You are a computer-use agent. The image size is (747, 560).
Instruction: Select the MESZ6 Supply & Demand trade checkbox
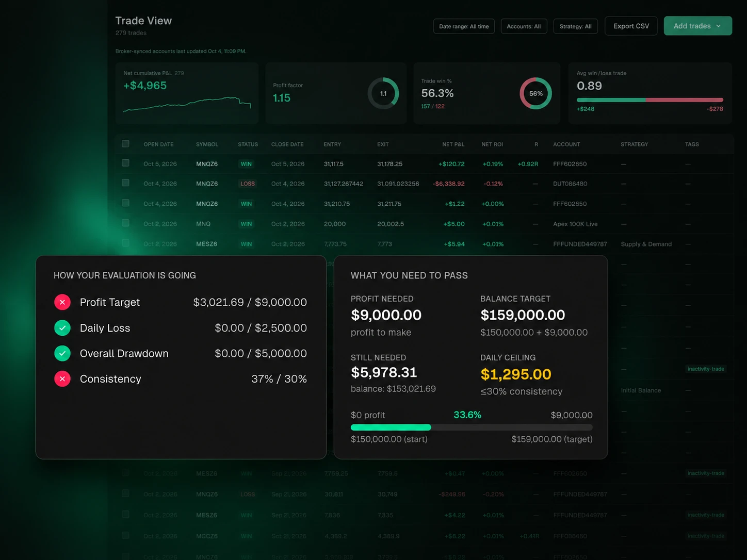pyautogui.click(x=125, y=243)
